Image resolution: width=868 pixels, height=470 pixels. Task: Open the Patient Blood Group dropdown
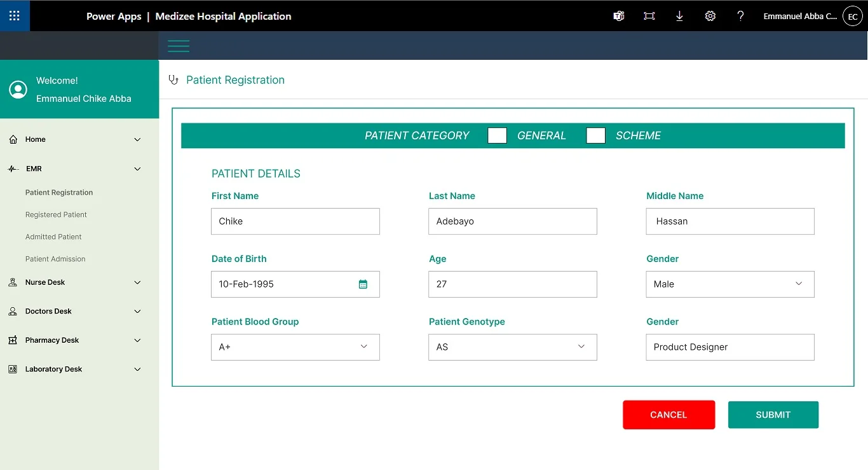pos(295,347)
